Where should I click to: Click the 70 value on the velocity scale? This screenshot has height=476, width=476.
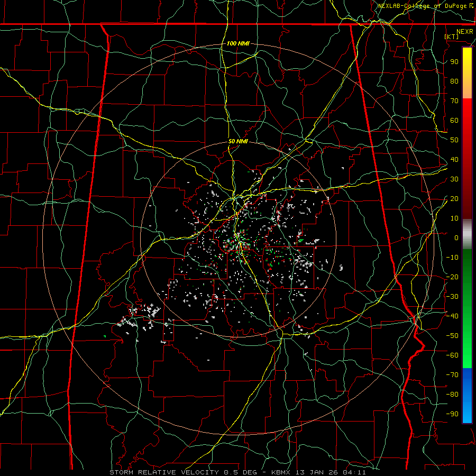(454, 101)
